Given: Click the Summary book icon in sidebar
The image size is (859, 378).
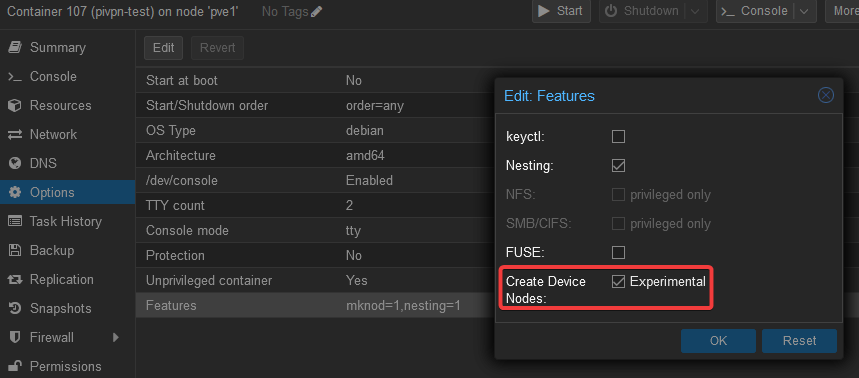Looking at the screenshot, I should 15,48.
